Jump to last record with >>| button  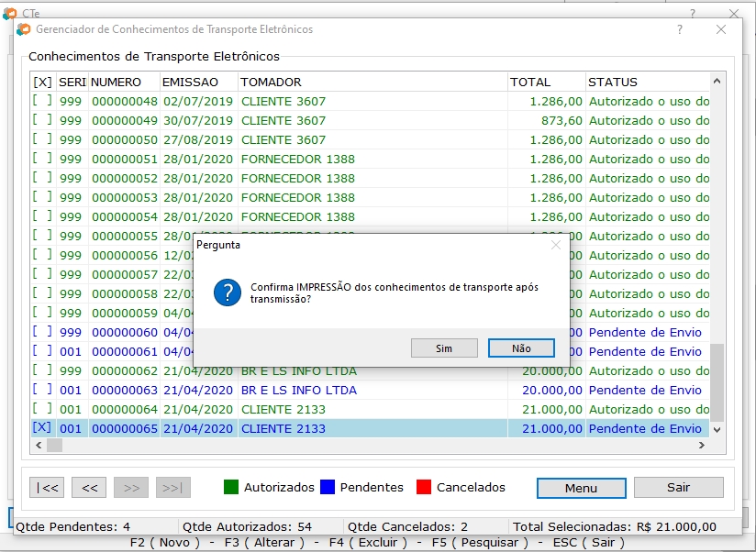coord(173,487)
